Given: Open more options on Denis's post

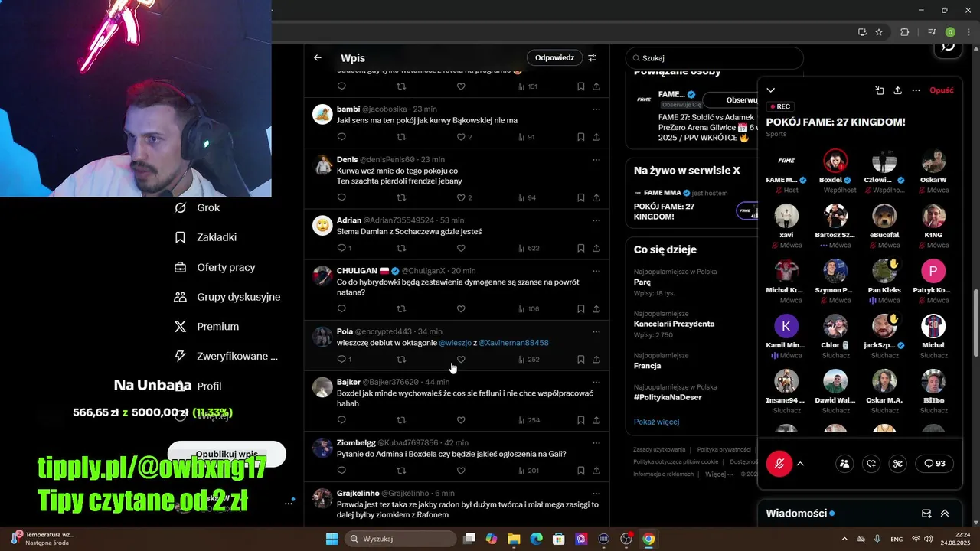Looking at the screenshot, I should point(596,159).
